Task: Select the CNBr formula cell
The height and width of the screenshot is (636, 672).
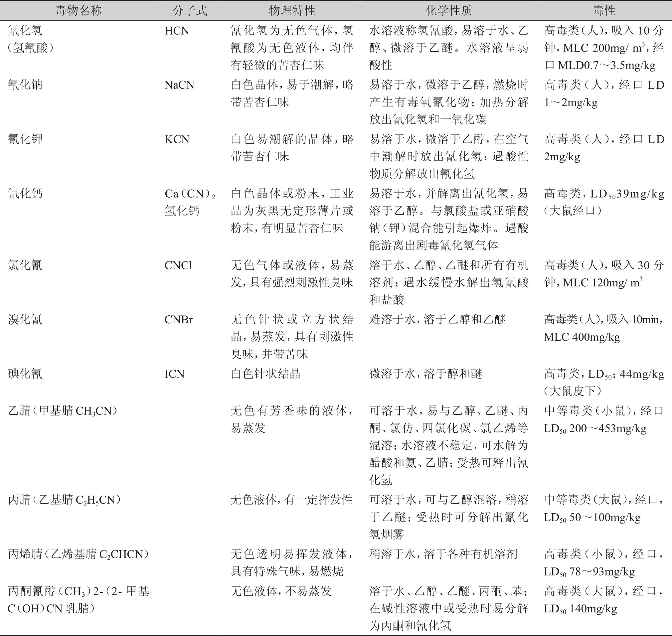Action: (x=178, y=319)
